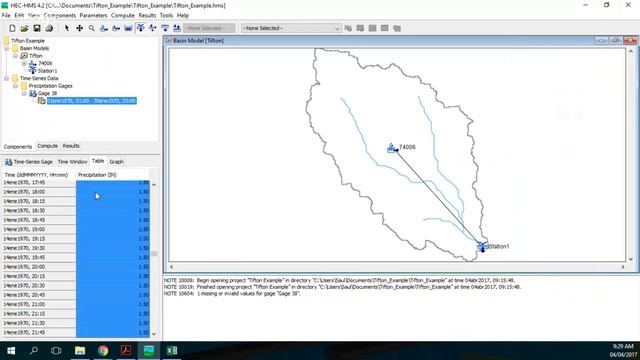This screenshot has width=640, height=360.
Task: Select the Reservoir creation tool
Action: 128,28
